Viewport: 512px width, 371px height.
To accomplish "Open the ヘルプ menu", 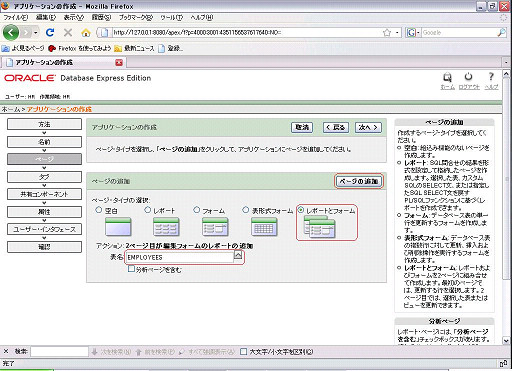I will [x=202, y=17].
